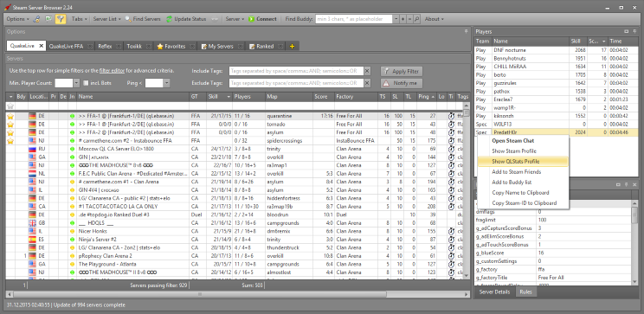Image resolution: width=644 pixels, height=314 pixels.
Task: Expand the Ping less-than dropdown
Action: (x=166, y=83)
